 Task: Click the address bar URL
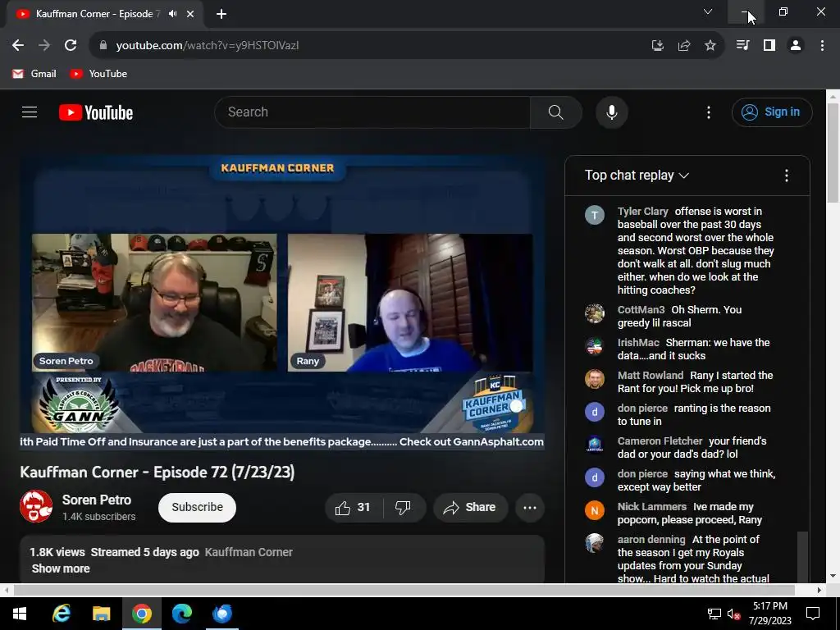coord(208,46)
